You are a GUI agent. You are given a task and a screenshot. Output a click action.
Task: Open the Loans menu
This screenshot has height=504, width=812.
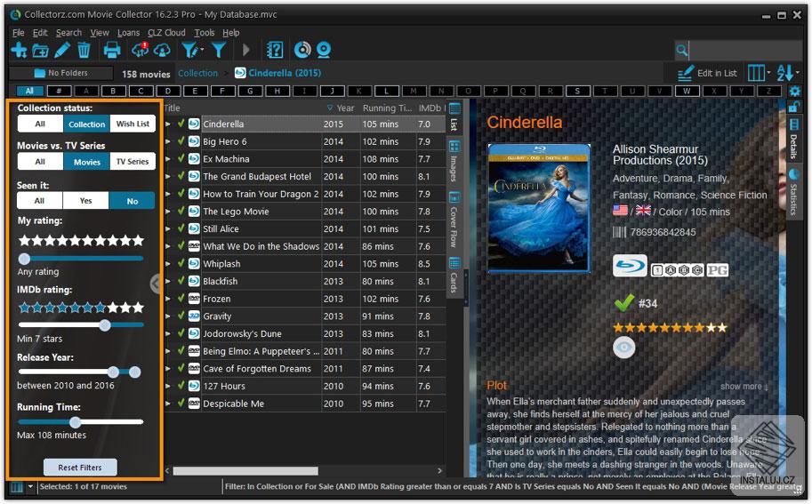128,33
